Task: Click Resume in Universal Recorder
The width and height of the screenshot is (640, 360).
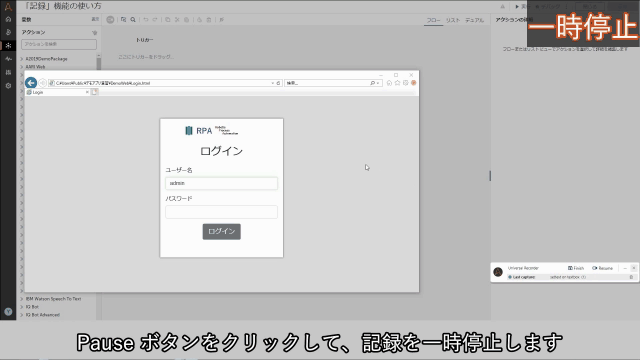Action: tap(602, 268)
